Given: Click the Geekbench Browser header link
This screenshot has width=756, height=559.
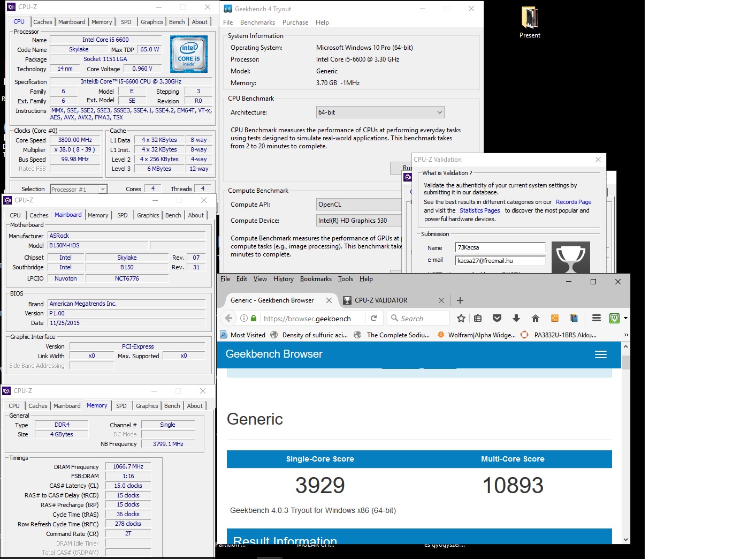Looking at the screenshot, I should click(x=274, y=354).
